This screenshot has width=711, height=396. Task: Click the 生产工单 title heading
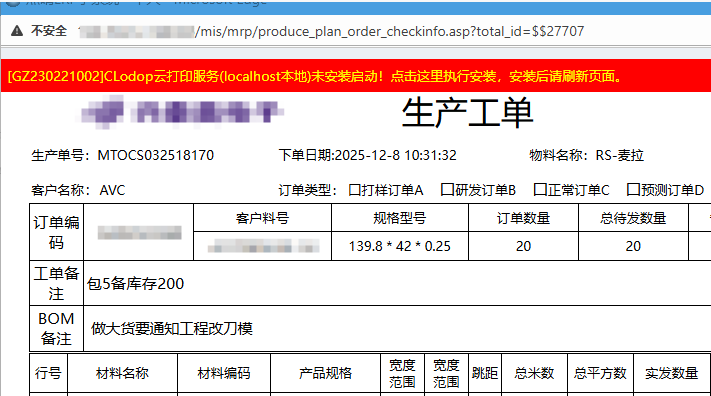pyautogui.click(x=468, y=112)
